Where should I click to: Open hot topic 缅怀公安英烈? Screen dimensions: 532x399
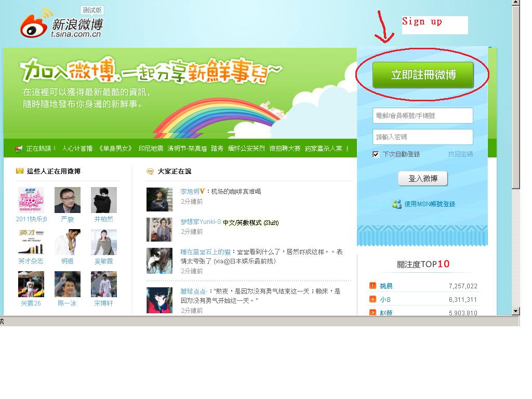click(x=246, y=149)
